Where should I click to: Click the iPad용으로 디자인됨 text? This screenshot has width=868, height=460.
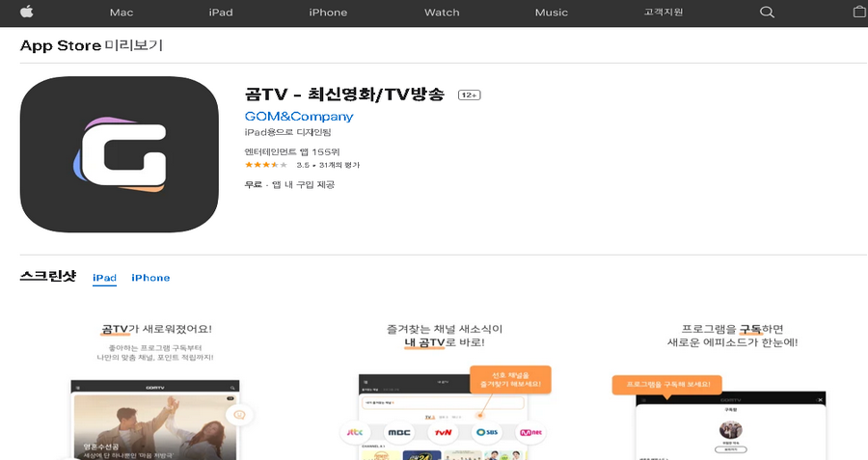(x=287, y=132)
